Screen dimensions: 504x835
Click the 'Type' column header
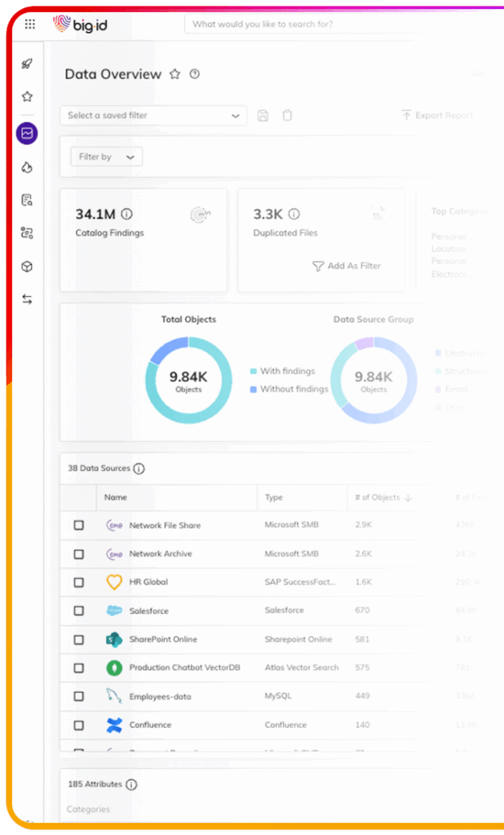click(274, 497)
